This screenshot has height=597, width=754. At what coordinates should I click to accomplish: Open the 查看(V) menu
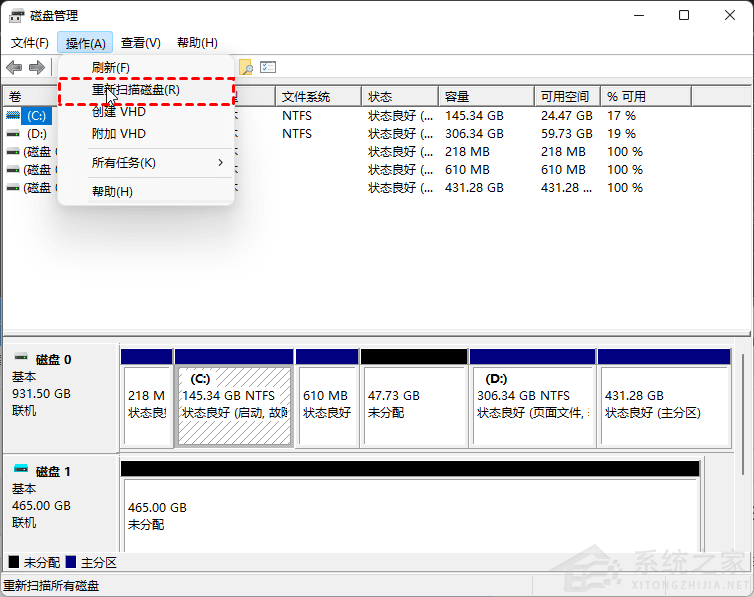tap(140, 43)
